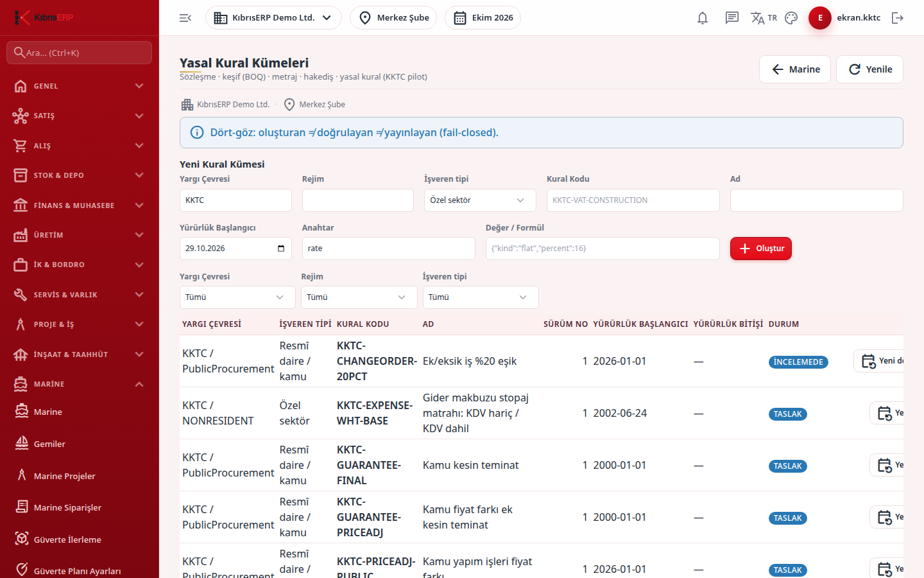Go back using the Marine button
The width and height of the screenshot is (924, 578).
[795, 69]
